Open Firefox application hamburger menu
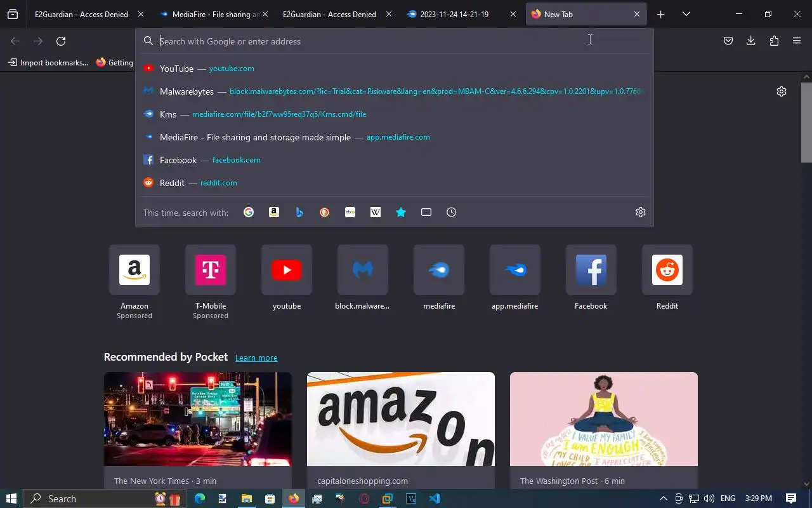The height and width of the screenshot is (508, 812). point(797,41)
